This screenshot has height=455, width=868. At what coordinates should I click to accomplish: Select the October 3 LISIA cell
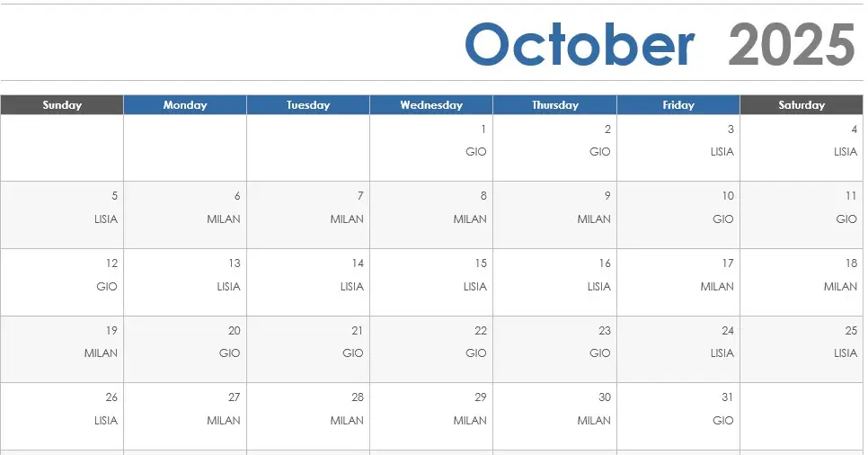pyautogui.click(x=678, y=148)
